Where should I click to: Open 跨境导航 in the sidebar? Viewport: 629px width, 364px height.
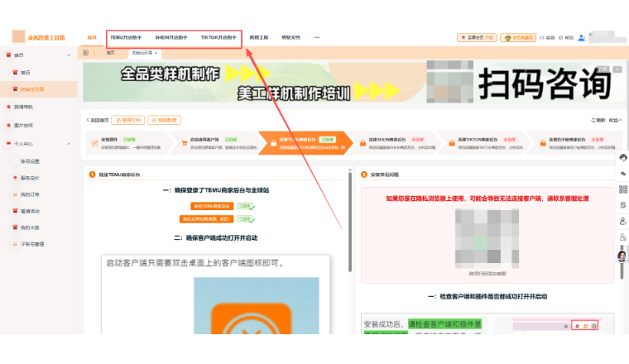click(x=23, y=107)
